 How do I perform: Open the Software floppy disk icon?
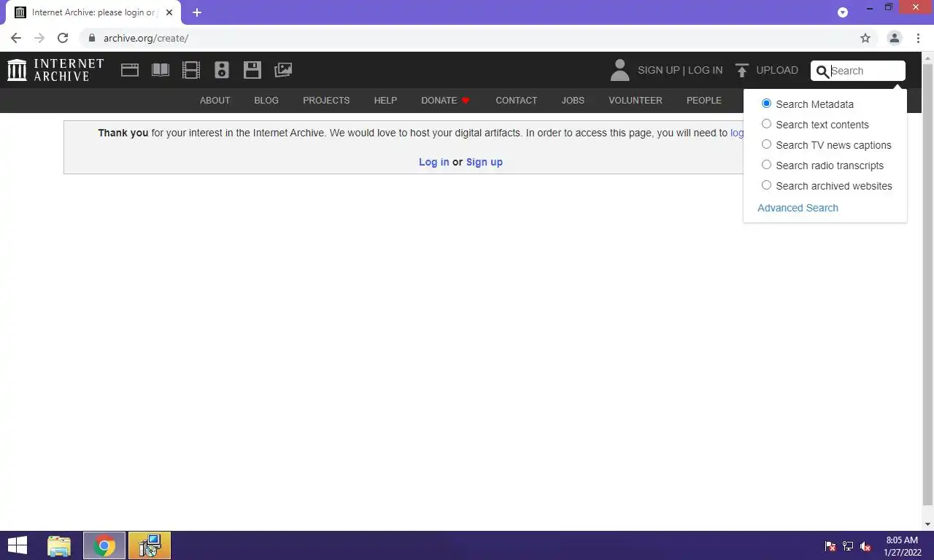pos(252,70)
